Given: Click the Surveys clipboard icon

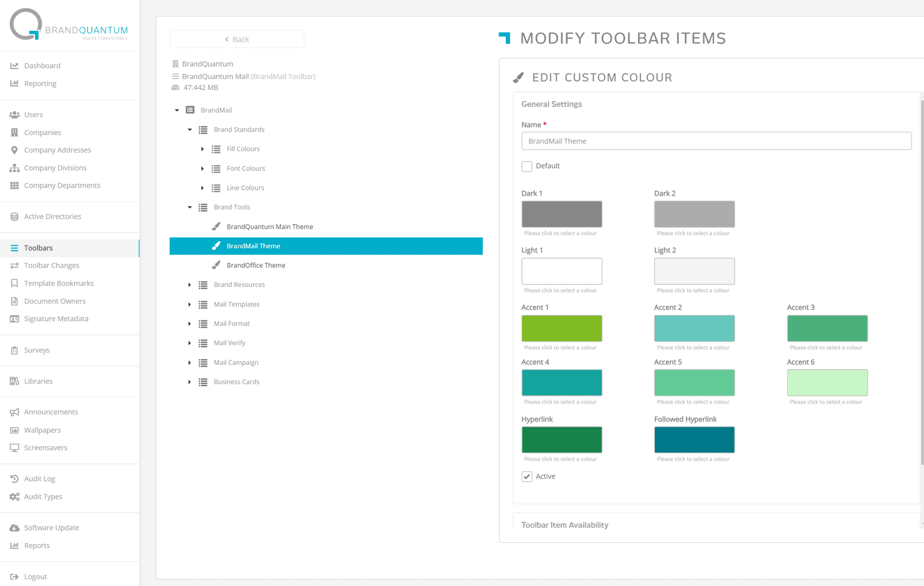Looking at the screenshot, I should 14,350.
